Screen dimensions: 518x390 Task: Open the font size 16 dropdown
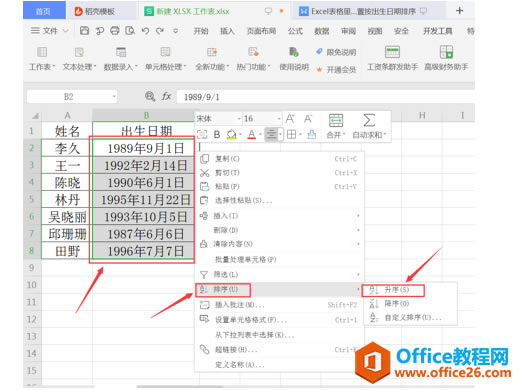279,119
